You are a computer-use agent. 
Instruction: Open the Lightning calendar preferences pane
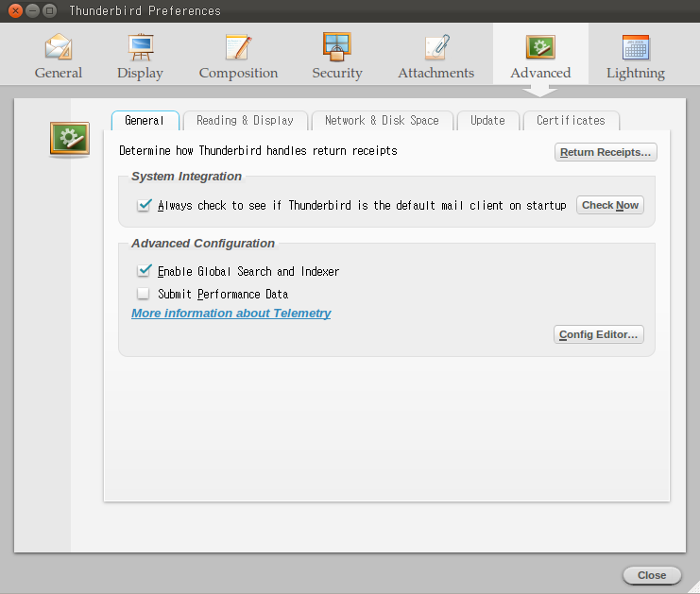click(x=636, y=57)
